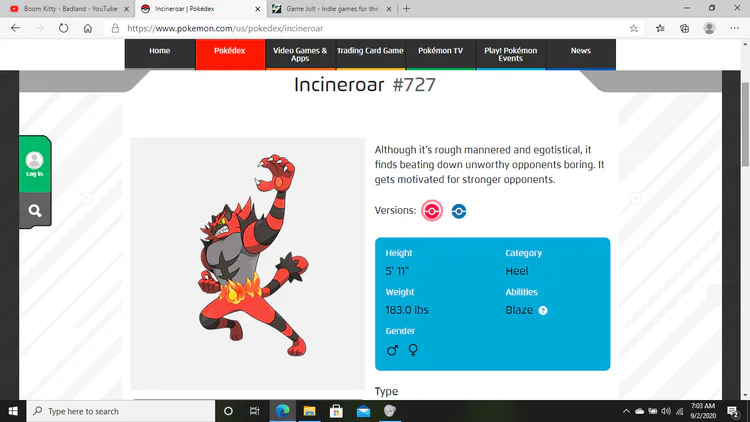This screenshot has height=422, width=750.
Task: Open the Edge settings ellipsis menu
Action: [735, 28]
